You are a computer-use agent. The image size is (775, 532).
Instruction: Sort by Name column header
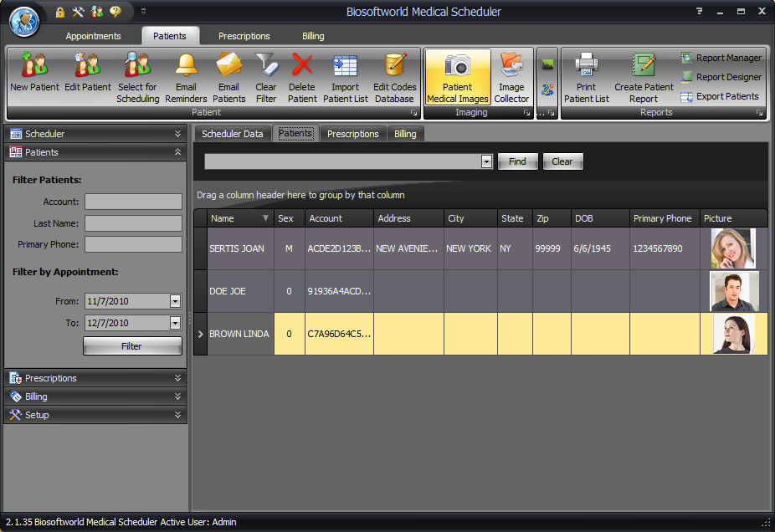click(x=240, y=218)
